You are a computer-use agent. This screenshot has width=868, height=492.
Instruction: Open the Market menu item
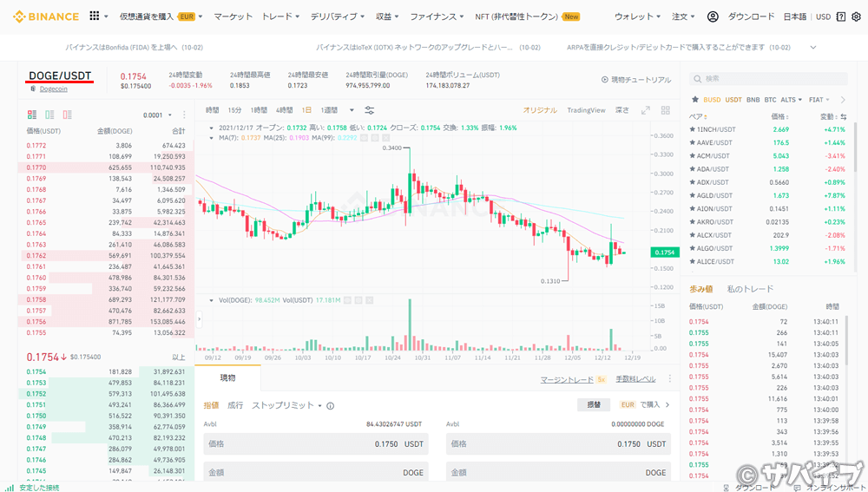point(233,16)
